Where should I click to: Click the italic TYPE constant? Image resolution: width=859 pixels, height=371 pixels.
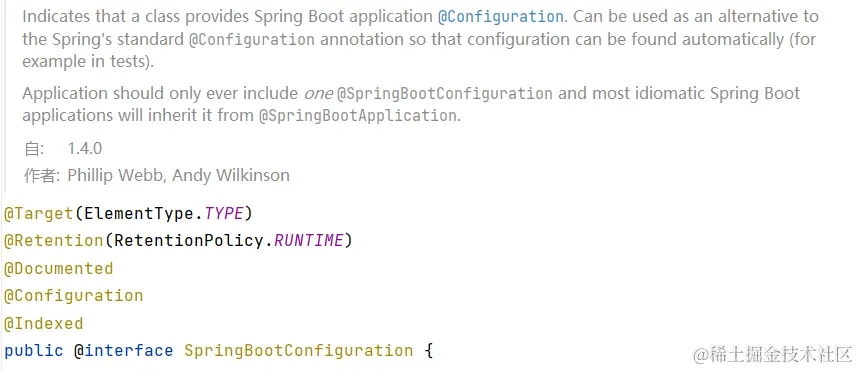point(224,213)
